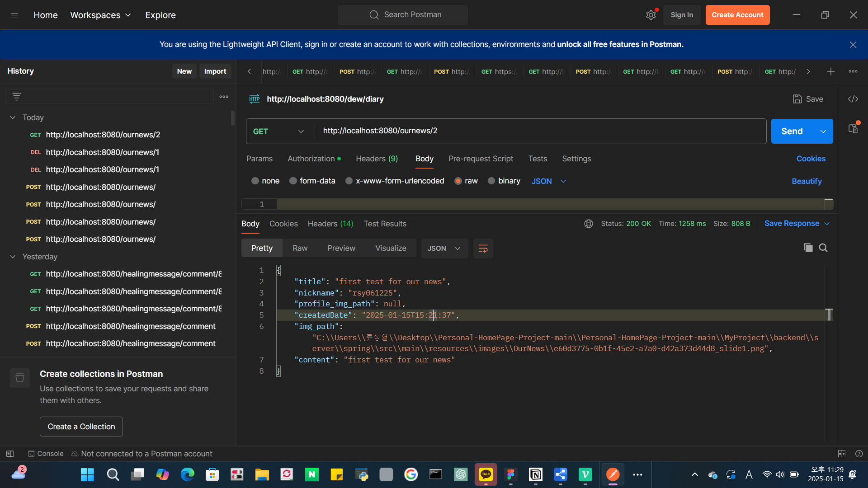Click the request URL input field
The height and width of the screenshot is (488, 868).
pyautogui.click(x=540, y=131)
